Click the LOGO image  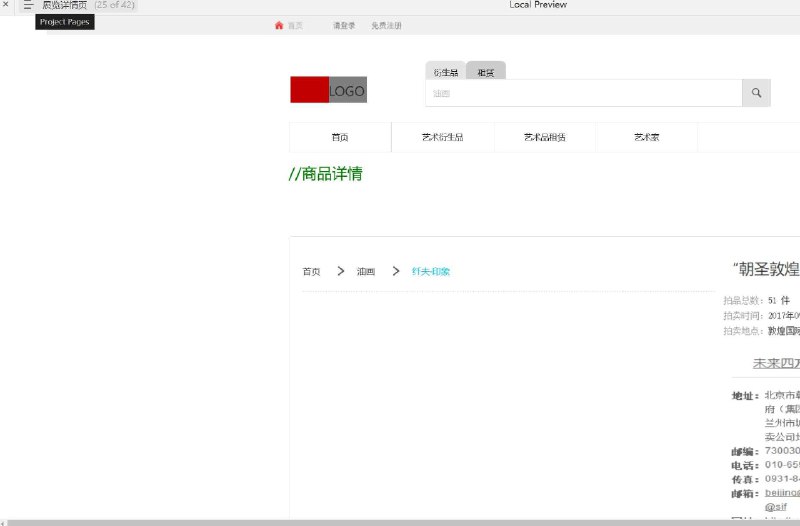(329, 90)
